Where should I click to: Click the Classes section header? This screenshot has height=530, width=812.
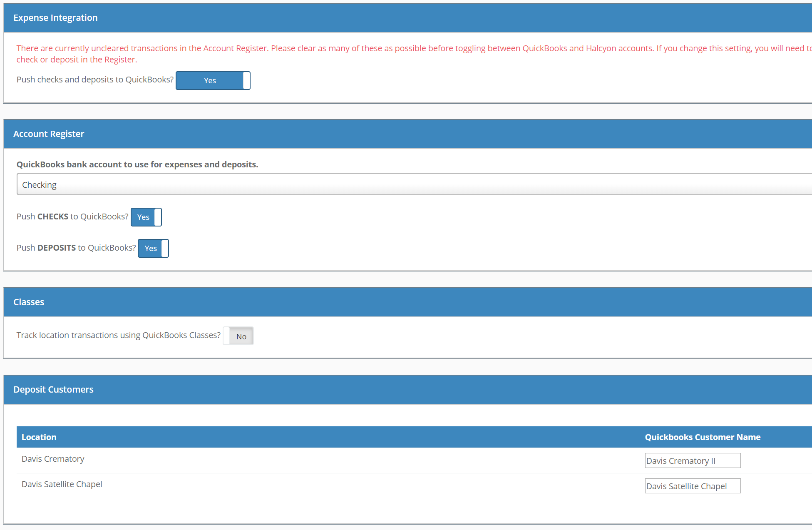(29, 302)
